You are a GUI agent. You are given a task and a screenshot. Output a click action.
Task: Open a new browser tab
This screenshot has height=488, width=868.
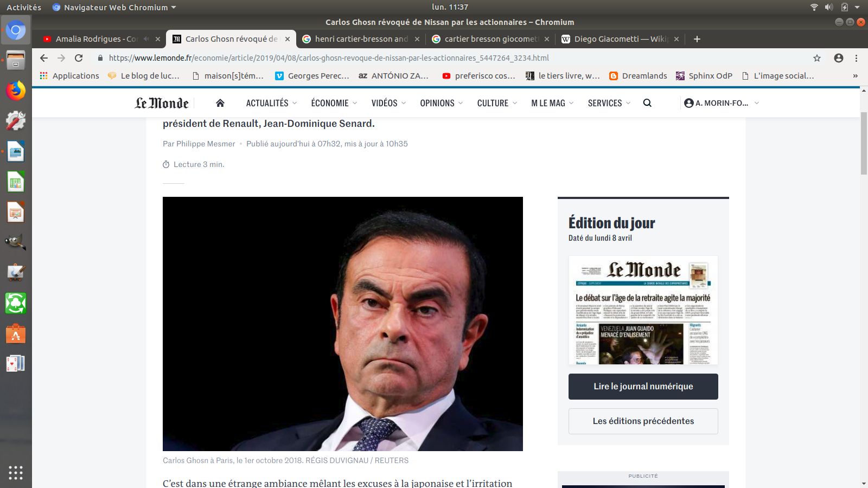click(697, 39)
